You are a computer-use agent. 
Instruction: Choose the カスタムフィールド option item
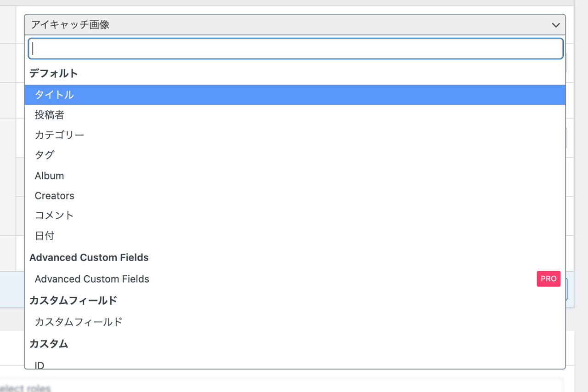point(79,322)
